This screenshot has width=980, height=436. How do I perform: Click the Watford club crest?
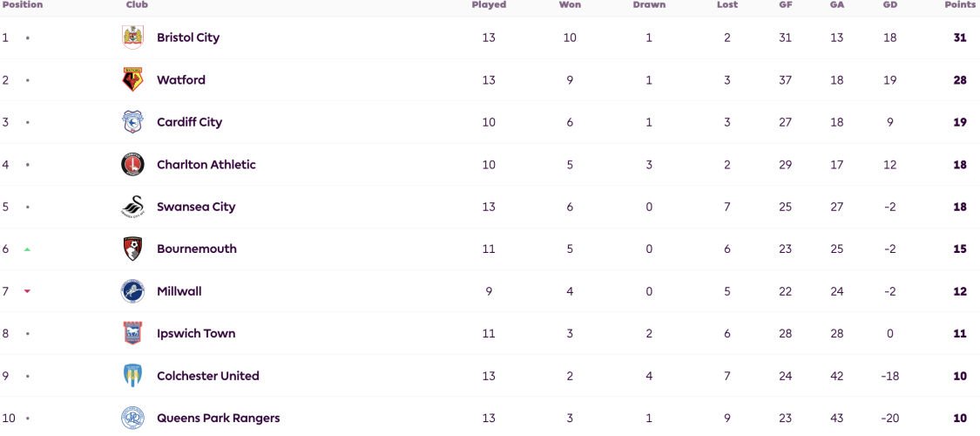(132, 80)
